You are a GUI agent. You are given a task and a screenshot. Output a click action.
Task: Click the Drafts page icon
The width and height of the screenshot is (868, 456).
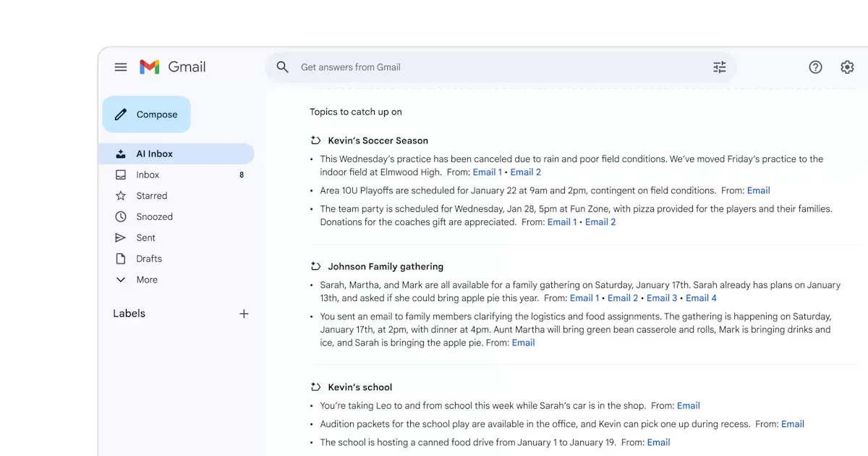click(x=121, y=259)
